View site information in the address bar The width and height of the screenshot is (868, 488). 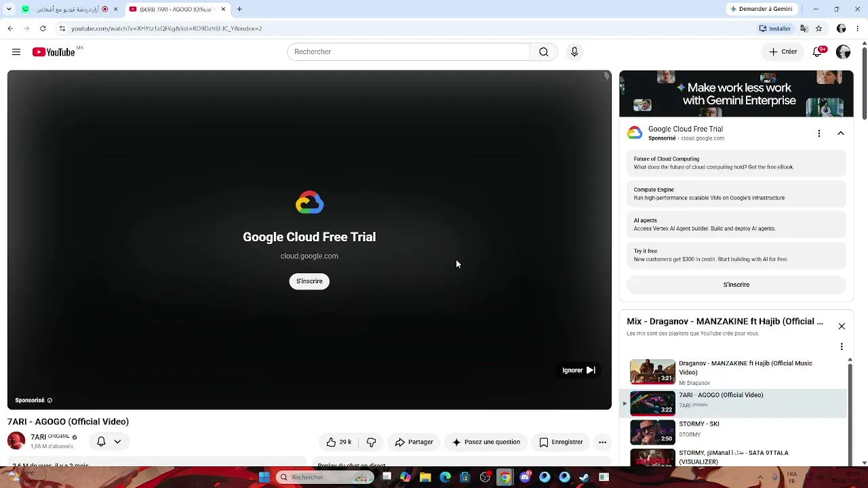[62, 28]
